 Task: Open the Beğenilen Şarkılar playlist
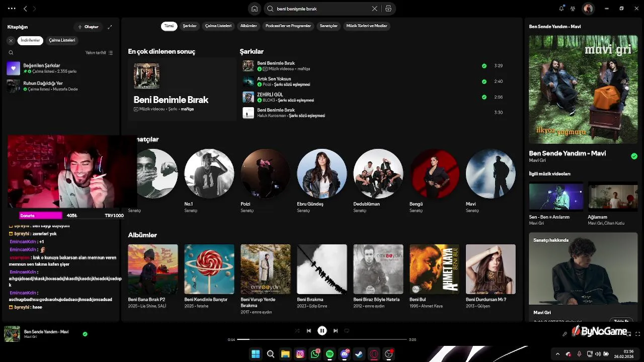[x=60, y=68]
